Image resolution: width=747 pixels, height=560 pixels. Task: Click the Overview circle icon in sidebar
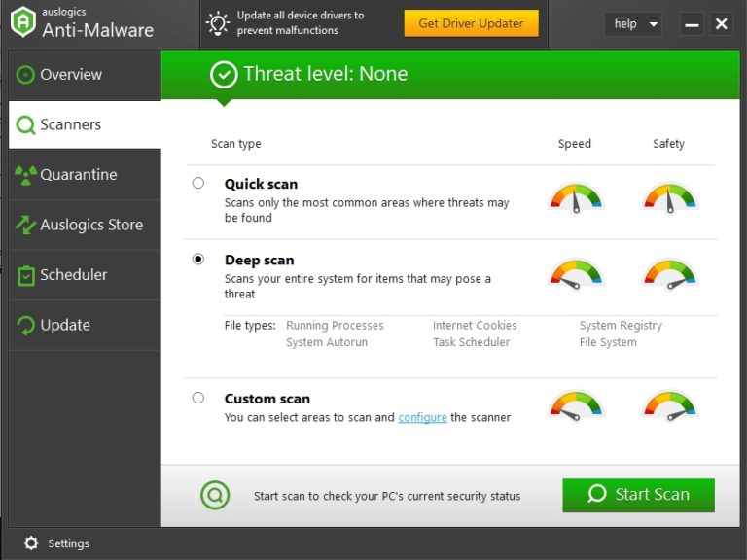tap(25, 75)
